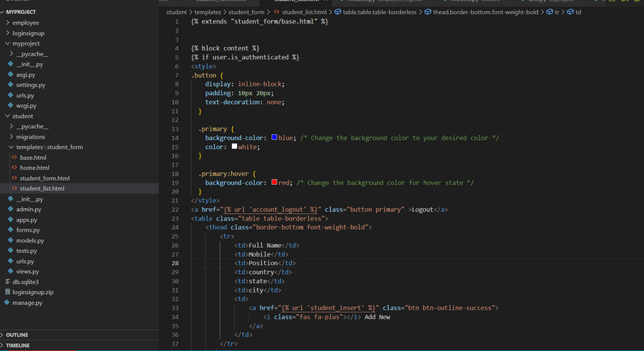
Task: Click the archive icon beside loginsignup.zip
Action: pyautogui.click(x=7, y=292)
